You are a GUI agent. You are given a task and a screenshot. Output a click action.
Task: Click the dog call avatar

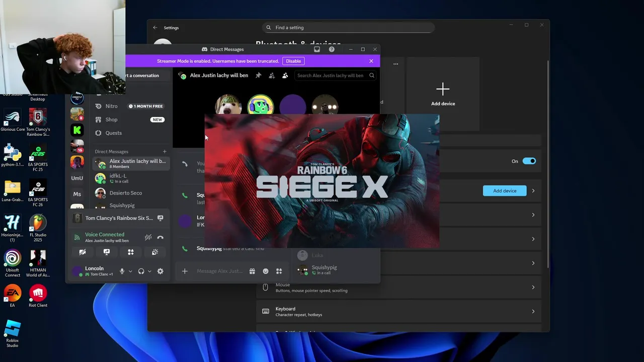coord(228,106)
